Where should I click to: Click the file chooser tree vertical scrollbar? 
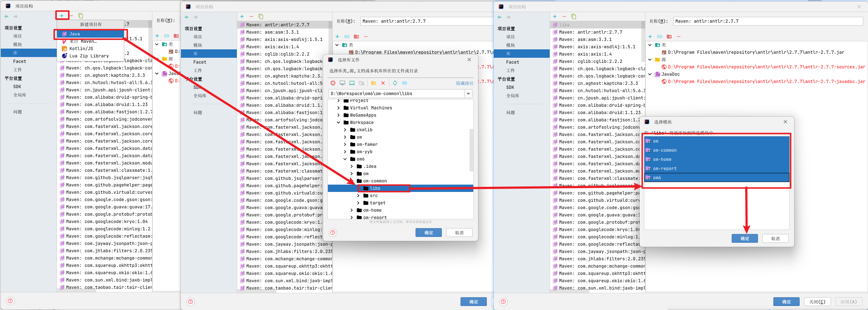point(471,150)
